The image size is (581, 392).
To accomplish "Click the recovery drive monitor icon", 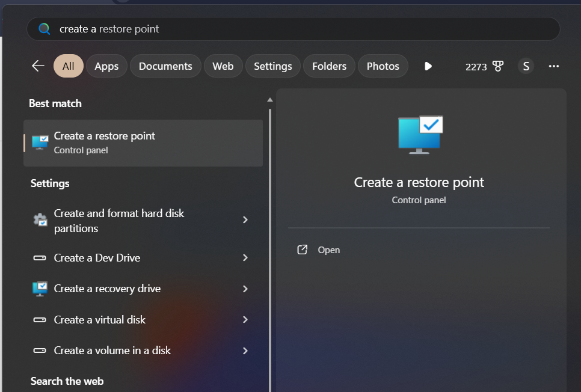I will (40, 289).
